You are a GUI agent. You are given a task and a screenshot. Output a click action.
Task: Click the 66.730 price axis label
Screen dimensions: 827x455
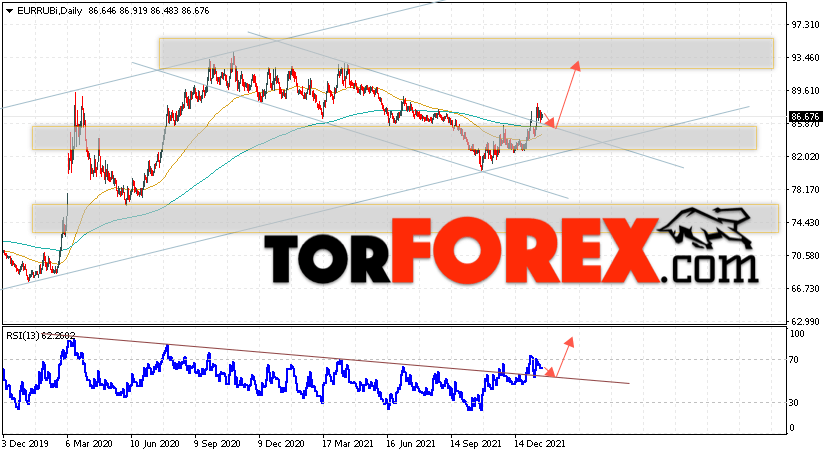tap(805, 288)
